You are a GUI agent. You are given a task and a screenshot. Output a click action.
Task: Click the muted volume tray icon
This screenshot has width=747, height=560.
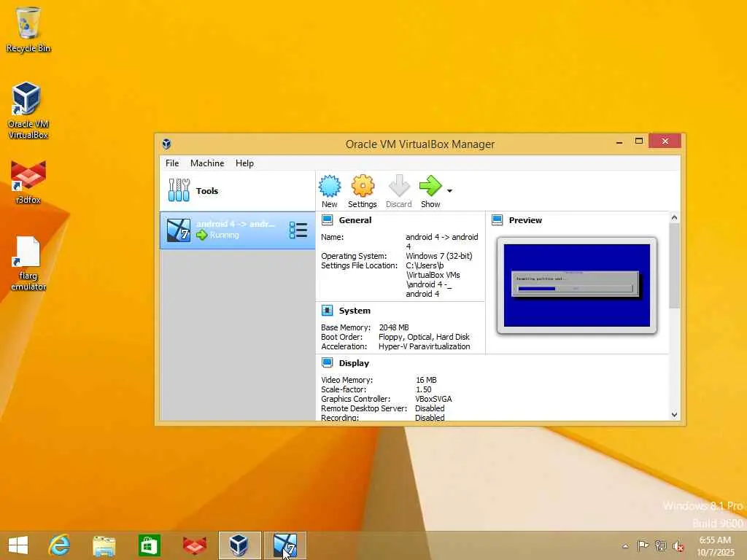(678, 546)
